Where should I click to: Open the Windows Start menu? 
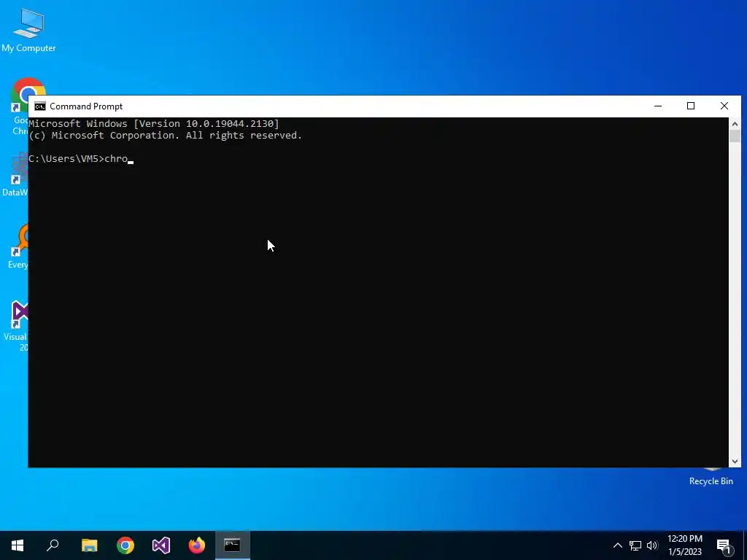(18, 545)
